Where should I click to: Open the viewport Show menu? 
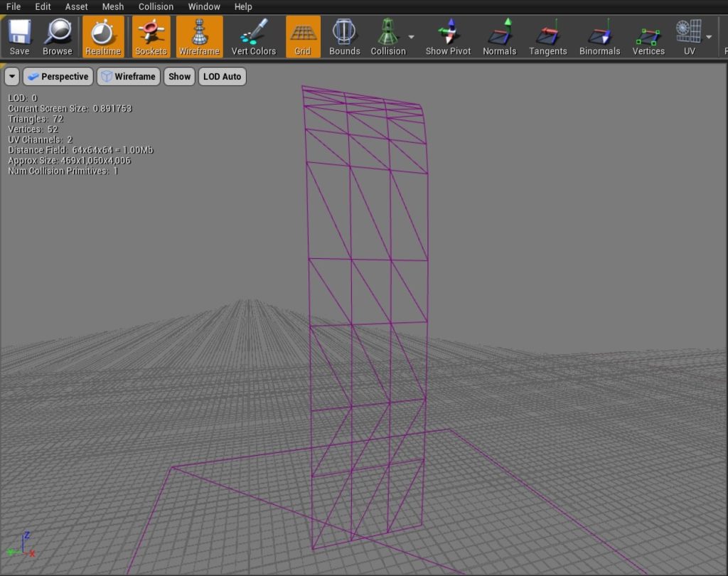point(179,77)
